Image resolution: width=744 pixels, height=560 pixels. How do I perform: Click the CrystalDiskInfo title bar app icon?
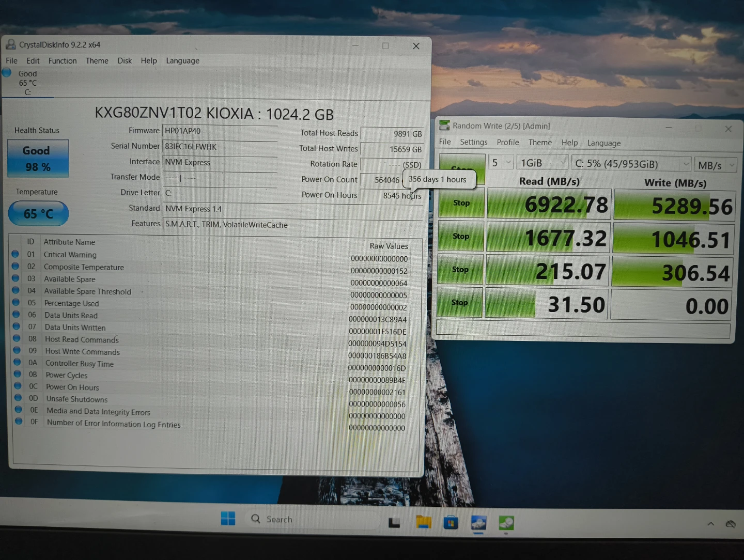click(11, 44)
